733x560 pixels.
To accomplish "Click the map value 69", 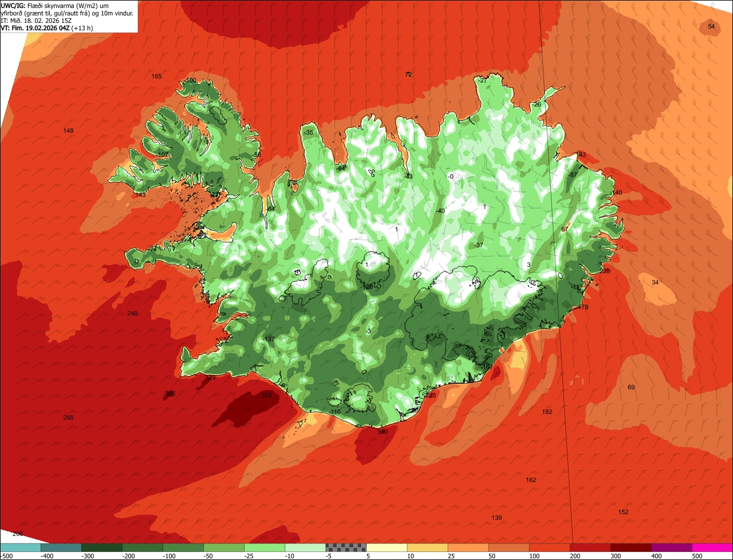I will (x=631, y=388).
